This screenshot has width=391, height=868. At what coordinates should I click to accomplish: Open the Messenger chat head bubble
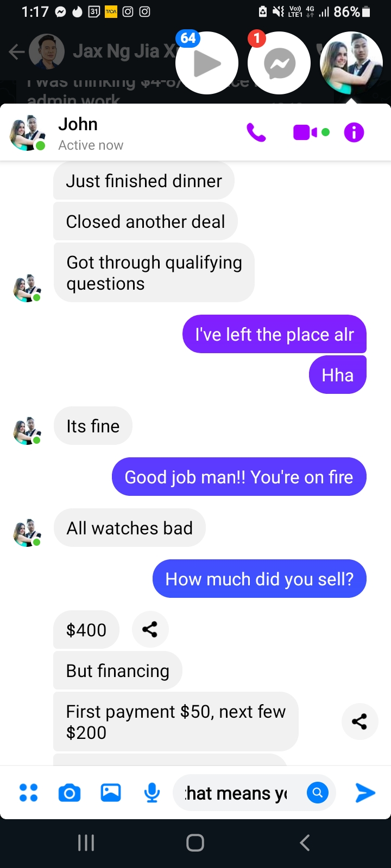(279, 63)
